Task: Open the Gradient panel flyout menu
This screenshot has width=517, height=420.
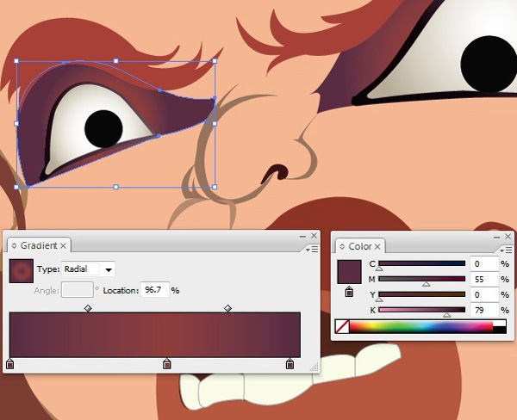Action: pos(312,250)
